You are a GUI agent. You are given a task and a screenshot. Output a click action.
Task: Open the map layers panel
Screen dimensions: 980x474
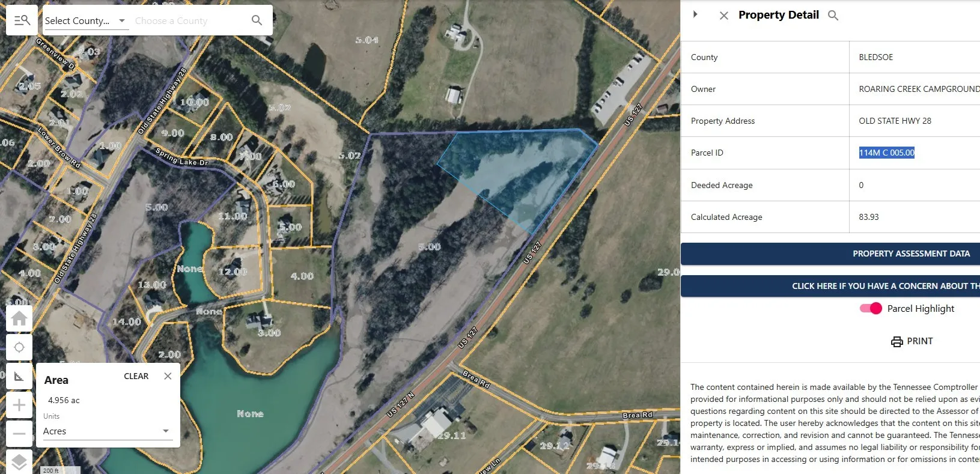19,461
